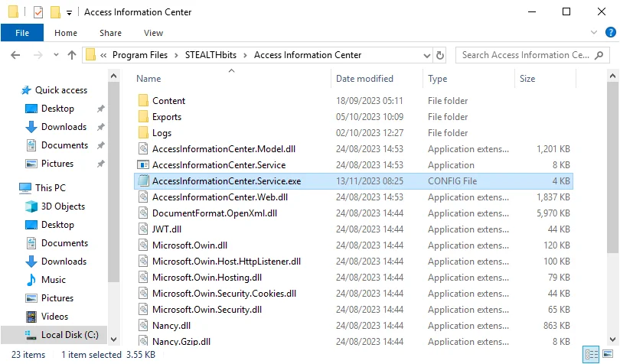Select the Microsoft.Owin.dll file icon

pyautogui.click(x=143, y=245)
